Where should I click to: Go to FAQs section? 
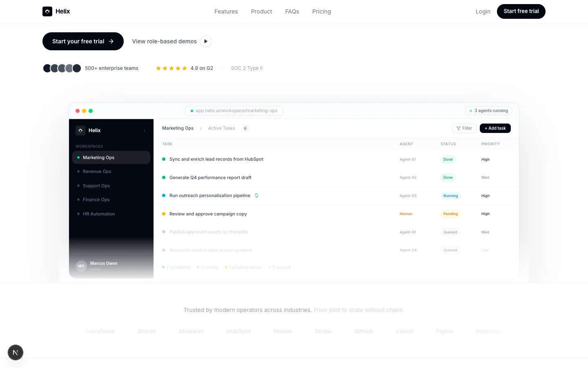pos(292,11)
